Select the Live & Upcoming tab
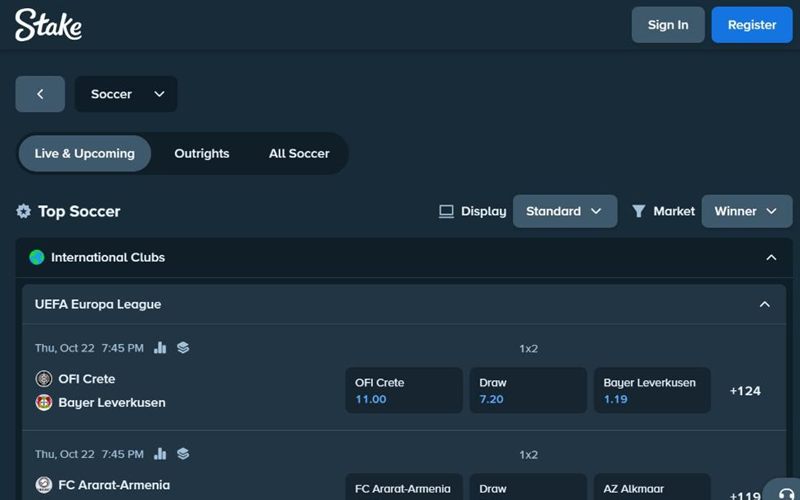Image resolution: width=800 pixels, height=500 pixels. pyautogui.click(x=85, y=154)
